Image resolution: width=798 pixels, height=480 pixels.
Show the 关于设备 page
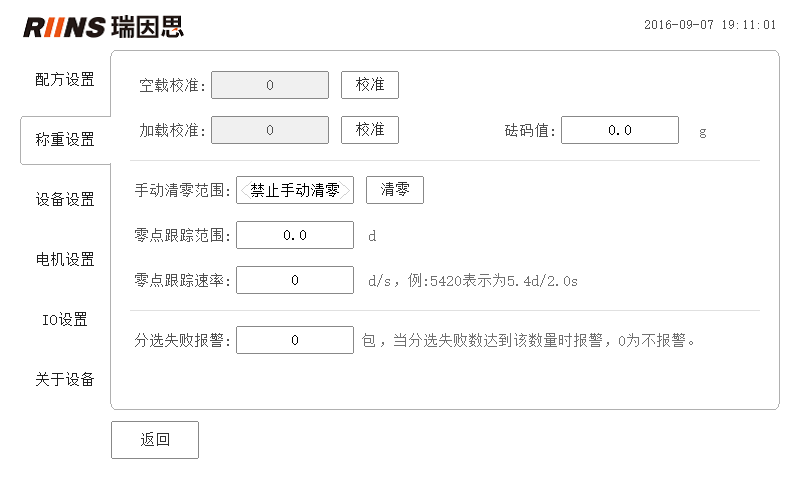(x=65, y=380)
